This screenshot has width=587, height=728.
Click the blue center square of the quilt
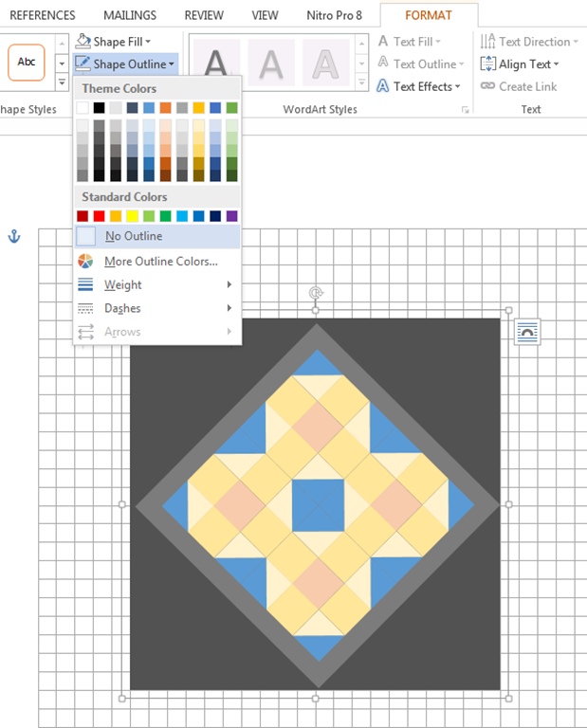click(x=318, y=505)
